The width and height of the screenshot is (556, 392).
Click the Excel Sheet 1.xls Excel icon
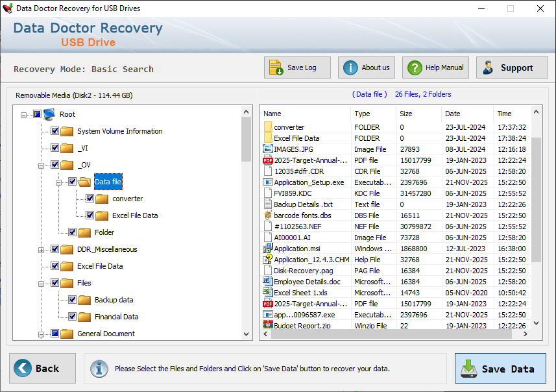[x=267, y=292]
